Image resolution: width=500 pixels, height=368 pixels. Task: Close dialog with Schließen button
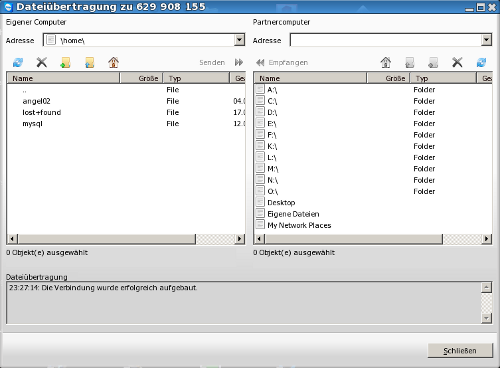pyautogui.click(x=460, y=351)
